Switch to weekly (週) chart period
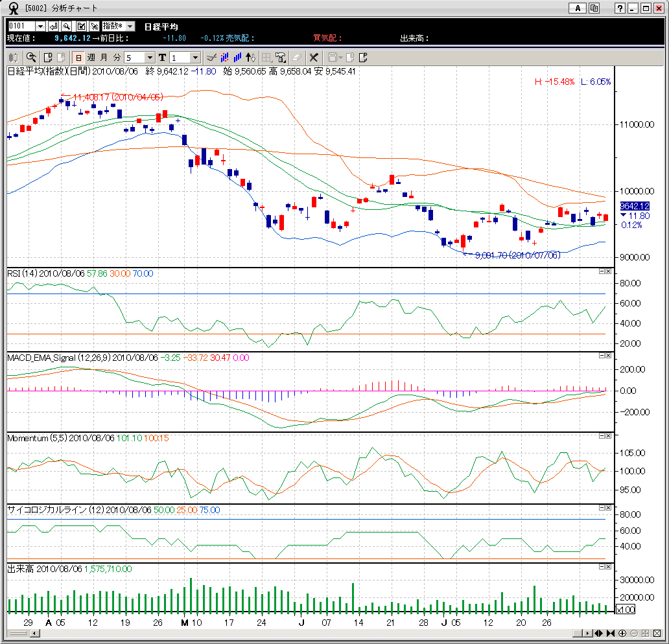This screenshot has width=669, height=644. [91, 58]
